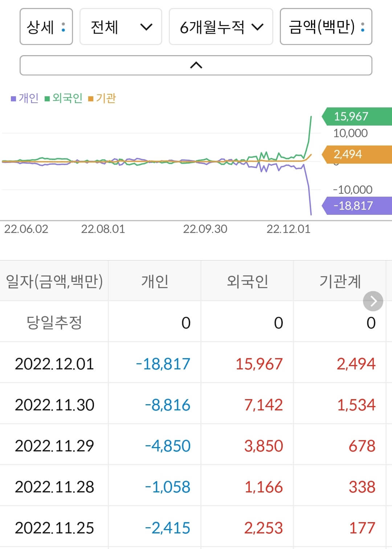Toggle the 기관 series in the legend
The image size is (392, 549).
(105, 98)
